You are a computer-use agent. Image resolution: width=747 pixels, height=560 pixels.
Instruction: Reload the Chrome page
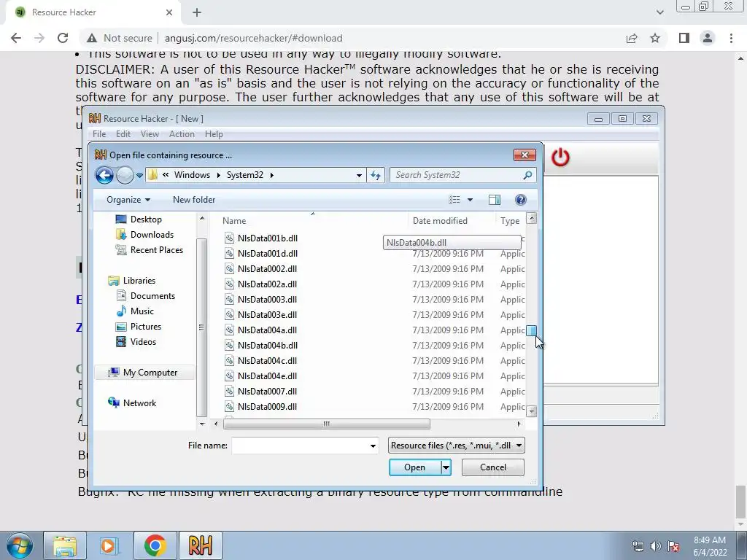[63, 38]
